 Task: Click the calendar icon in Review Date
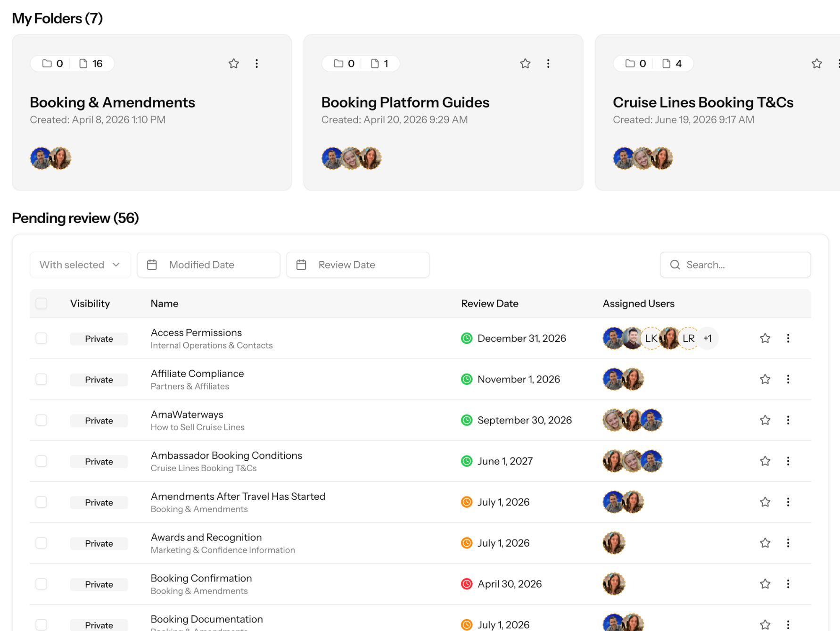pyautogui.click(x=301, y=265)
